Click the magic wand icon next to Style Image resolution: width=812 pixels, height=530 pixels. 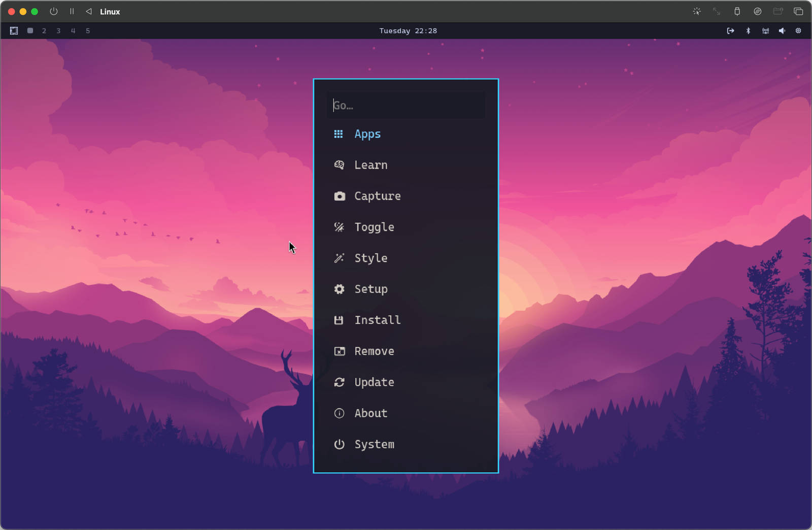coord(339,258)
